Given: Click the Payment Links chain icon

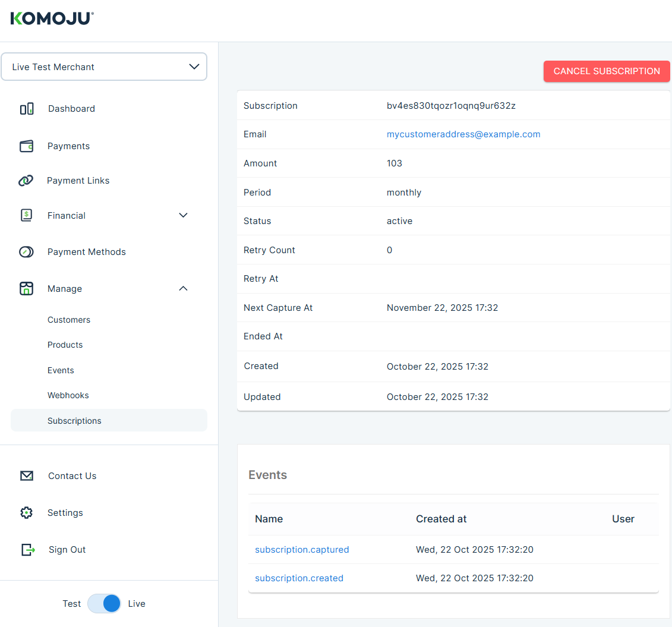Looking at the screenshot, I should [26, 181].
